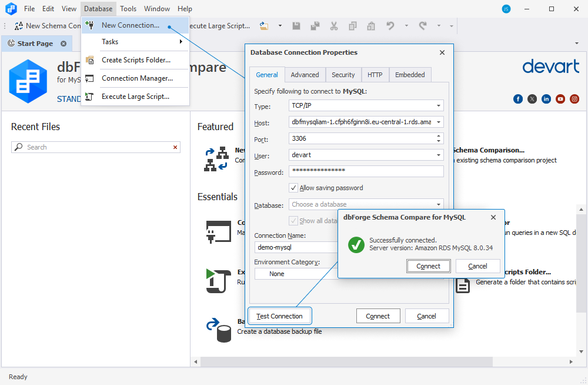588x385 pixels.
Task: Click the Connection Manager icon in menu
Action: [x=89, y=78]
